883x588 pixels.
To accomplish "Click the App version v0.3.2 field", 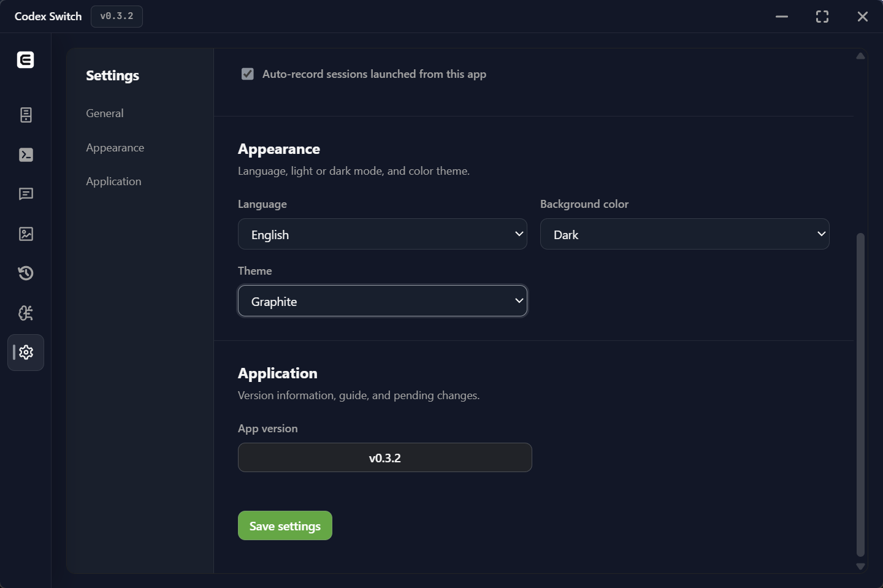I will tap(385, 457).
